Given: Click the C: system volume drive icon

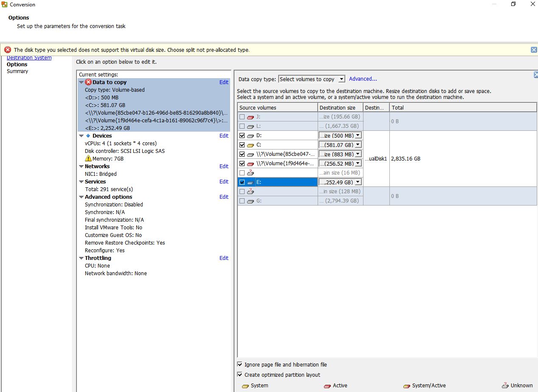Looking at the screenshot, I should click(251, 145).
